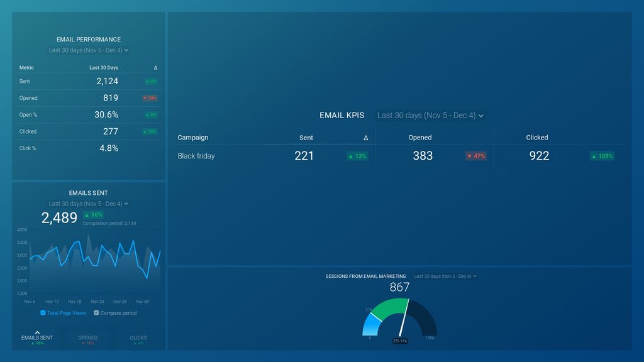Viewport: 644px width, 362px height.
Task: Open the Sessions from Email Marketing date dropdown
Action: tap(445, 276)
